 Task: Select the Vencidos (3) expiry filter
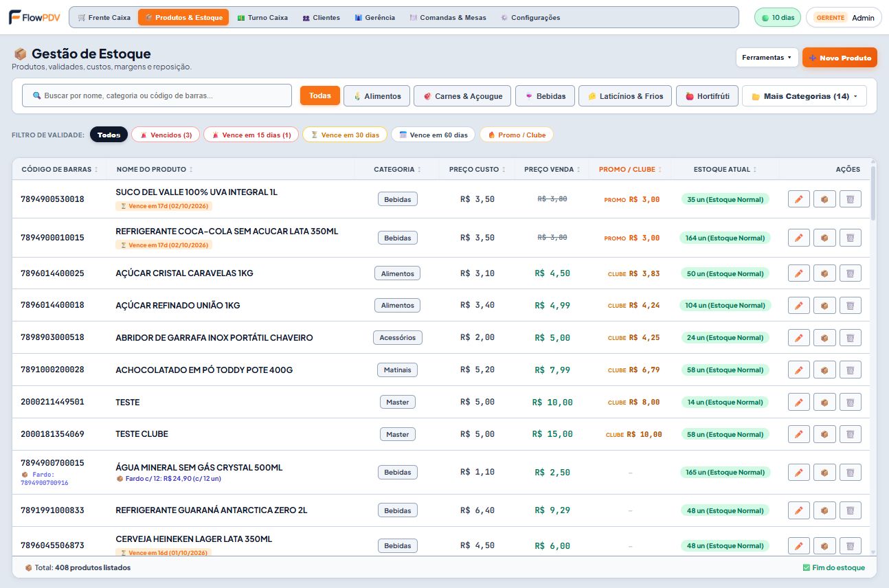pos(166,135)
